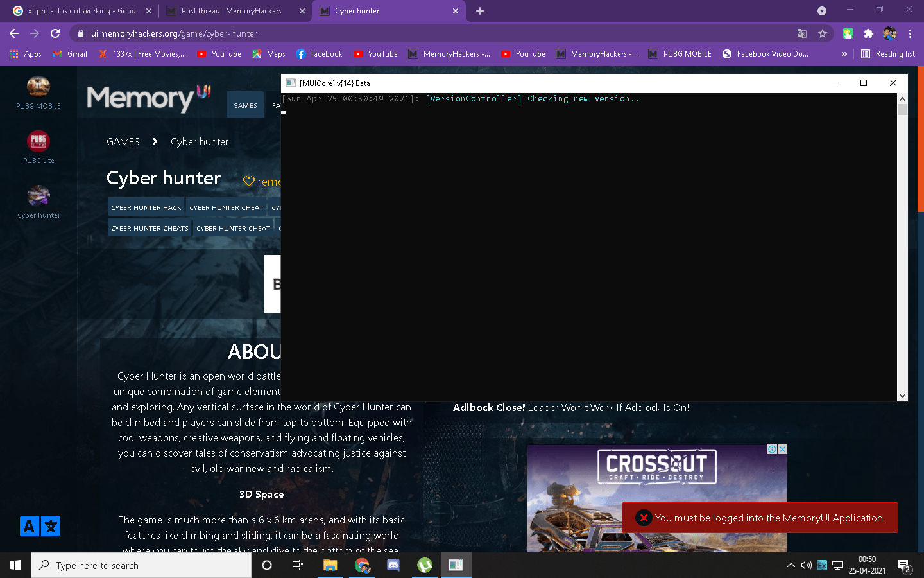Viewport: 924px width, 578px height.
Task: Click CYBER HUNTER HACK tag
Action: (146, 207)
